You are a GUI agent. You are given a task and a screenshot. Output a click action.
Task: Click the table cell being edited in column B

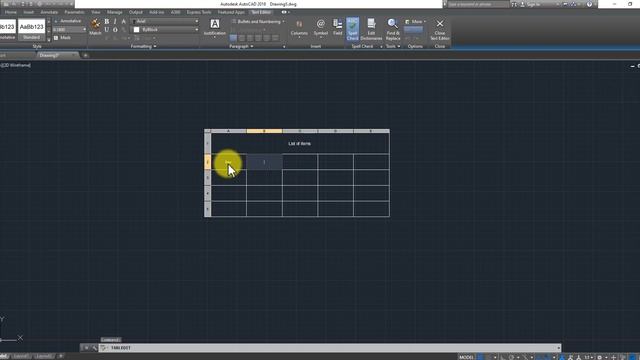(x=264, y=162)
